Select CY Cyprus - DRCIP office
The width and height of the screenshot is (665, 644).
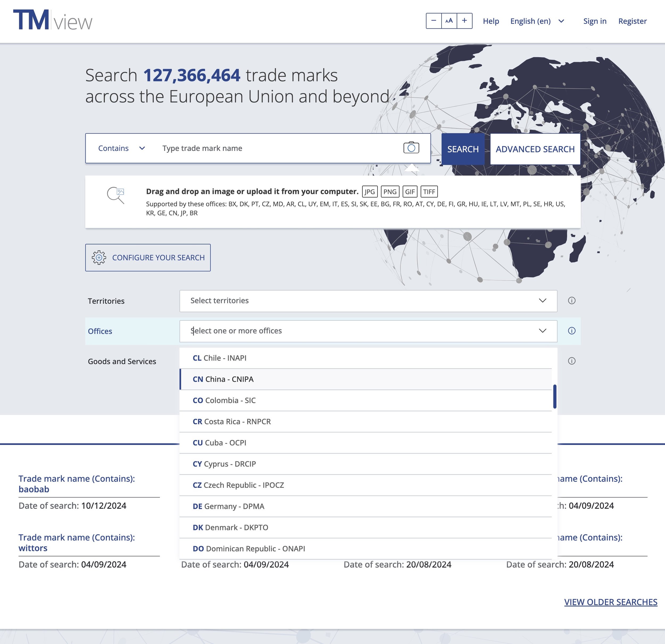point(365,464)
